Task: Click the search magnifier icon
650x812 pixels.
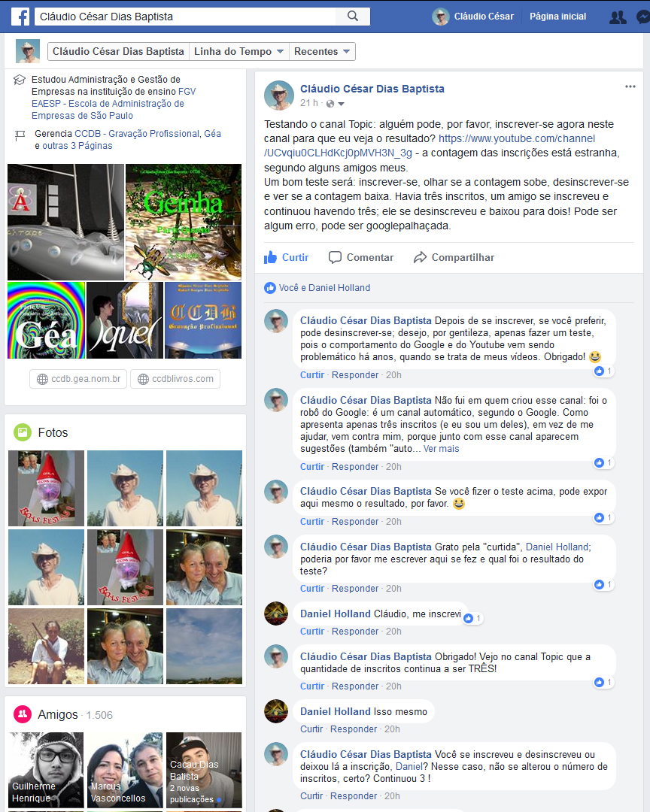Action: point(353,16)
